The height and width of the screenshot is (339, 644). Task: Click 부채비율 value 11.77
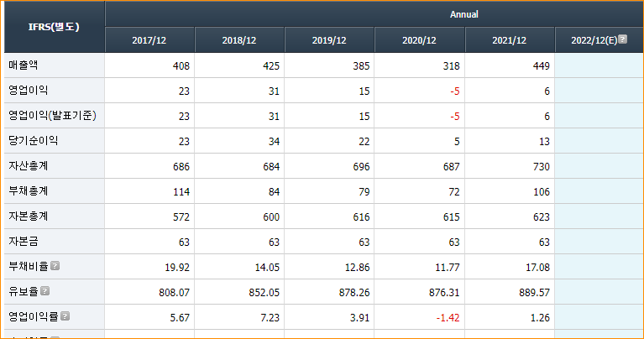448,268
